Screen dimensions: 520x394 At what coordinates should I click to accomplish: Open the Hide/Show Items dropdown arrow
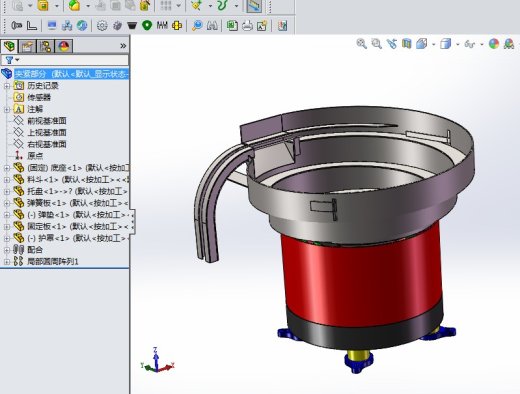point(482,44)
